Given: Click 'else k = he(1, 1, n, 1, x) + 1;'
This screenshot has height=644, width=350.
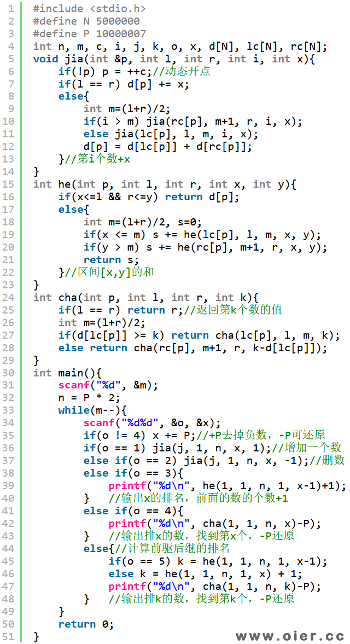Looking at the screenshot, I should tap(206, 574).
